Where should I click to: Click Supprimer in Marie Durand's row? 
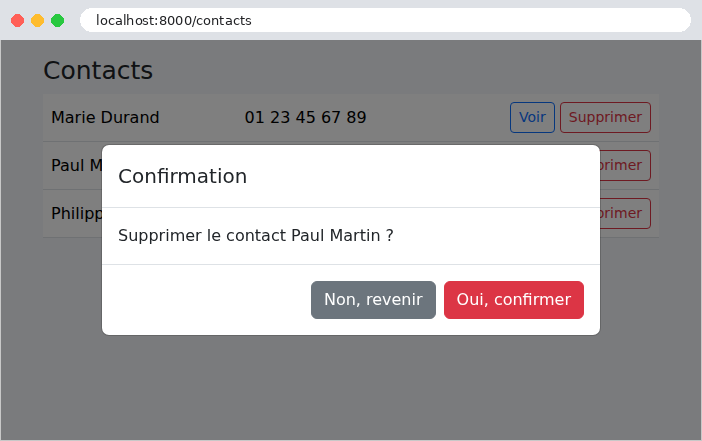coord(605,117)
